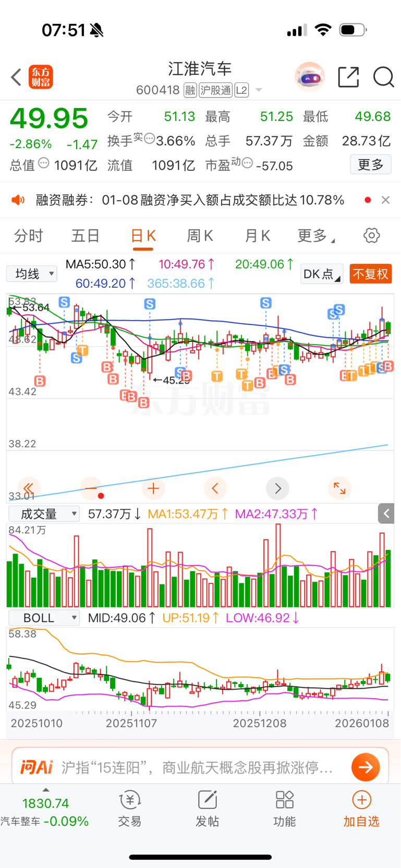Tap info icon next to 总值
This screenshot has height=868, width=401.
coord(44,163)
